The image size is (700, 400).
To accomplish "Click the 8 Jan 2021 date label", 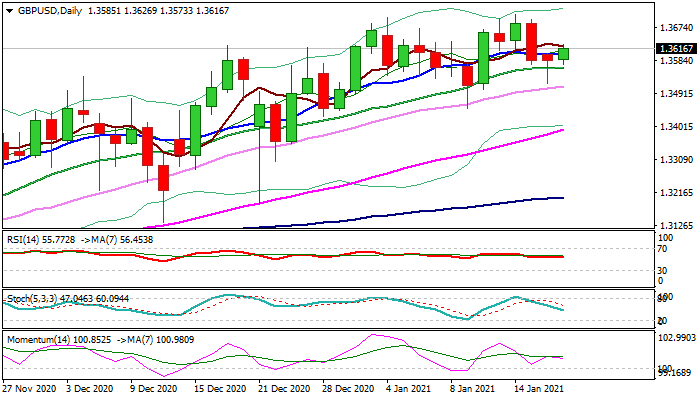I will tap(472, 388).
